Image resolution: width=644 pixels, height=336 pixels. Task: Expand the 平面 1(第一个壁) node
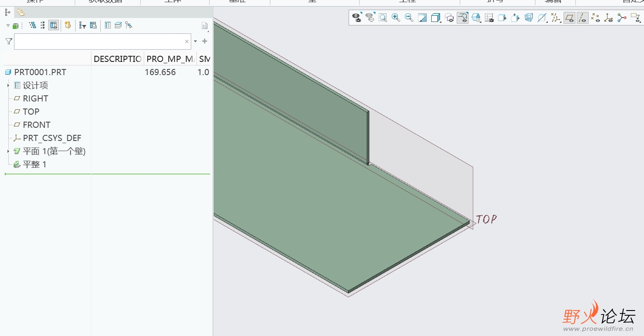point(8,151)
